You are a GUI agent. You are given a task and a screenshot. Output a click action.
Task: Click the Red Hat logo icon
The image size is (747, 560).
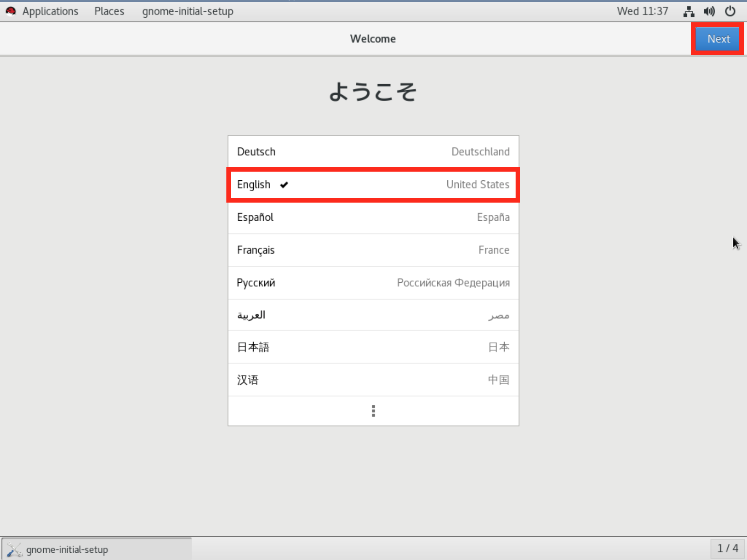(11, 11)
